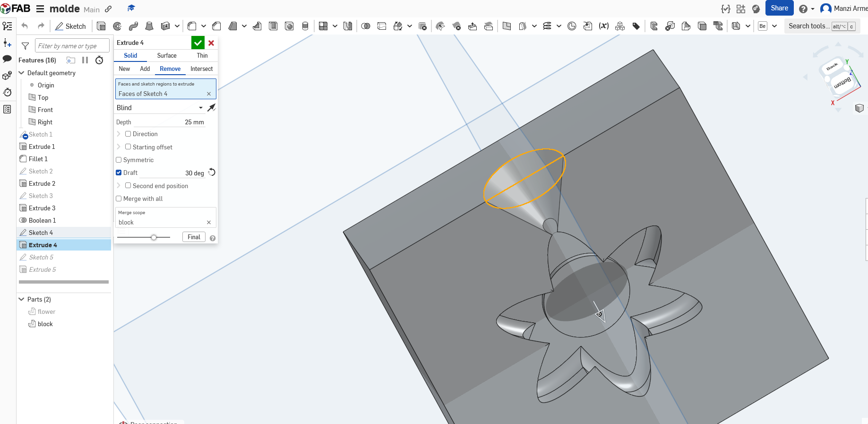Switch to the Surface tab

click(x=167, y=55)
